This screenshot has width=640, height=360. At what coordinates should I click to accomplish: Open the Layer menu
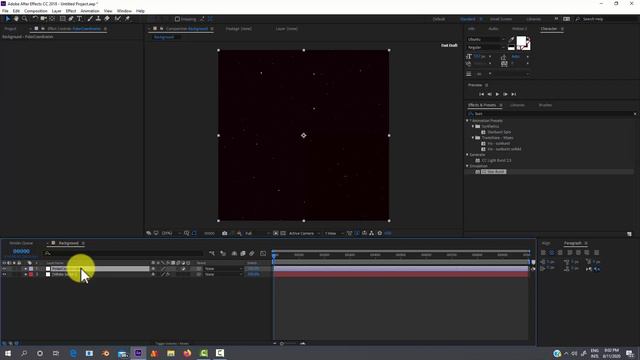pos(57,11)
